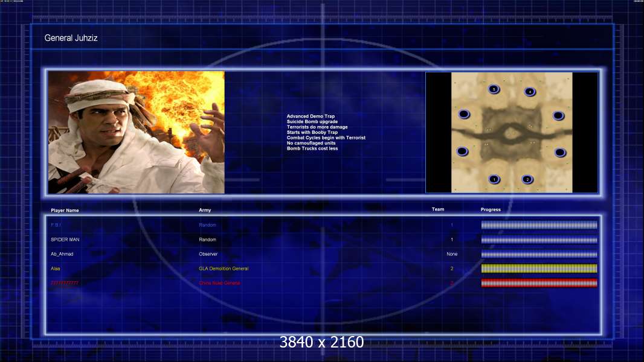Select the red question-marks player name
644x362 pixels.
tap(65, 283)
